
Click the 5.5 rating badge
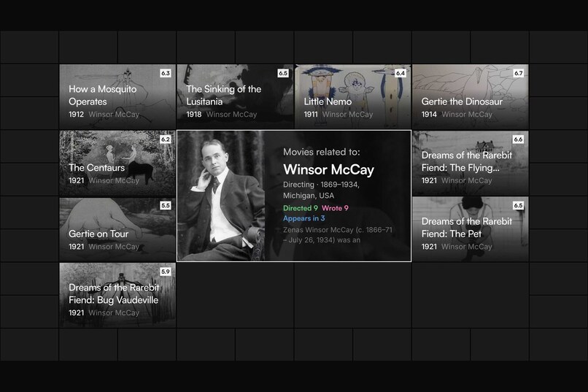click(x=166, y=206)
